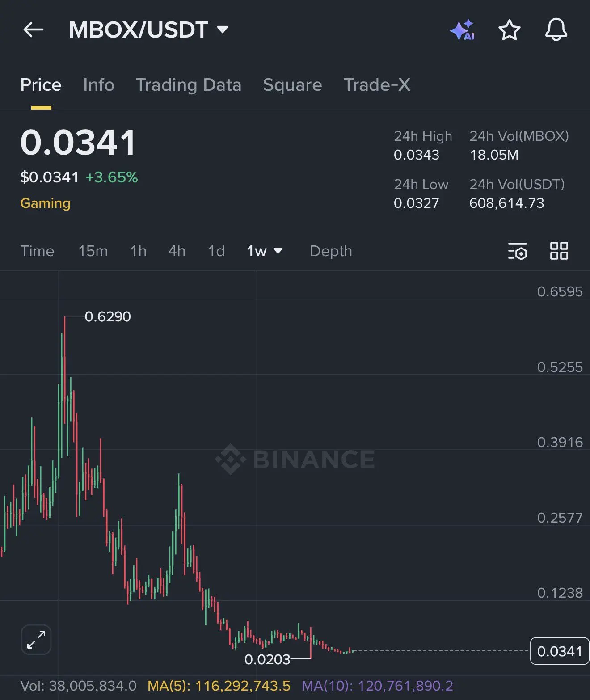The image size is (590, 700).
Task: Tap the Vol: 38,005,834.0 readout
Action: (x=79, y=686)
